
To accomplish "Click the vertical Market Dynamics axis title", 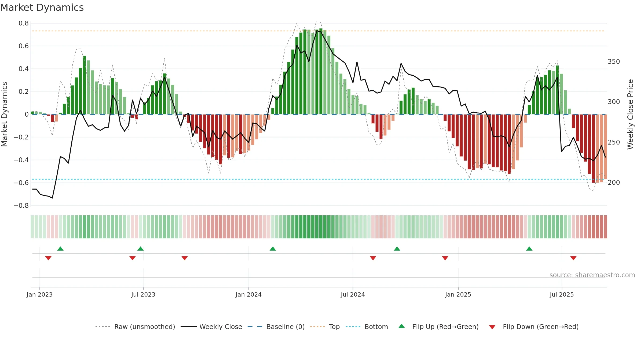I will point(5,114).
